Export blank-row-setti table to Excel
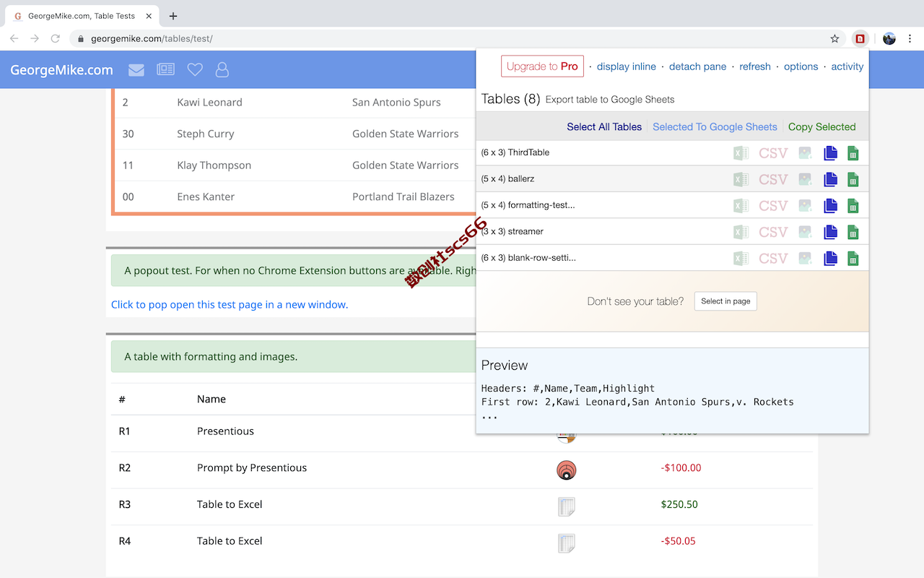 pos(741,258)
